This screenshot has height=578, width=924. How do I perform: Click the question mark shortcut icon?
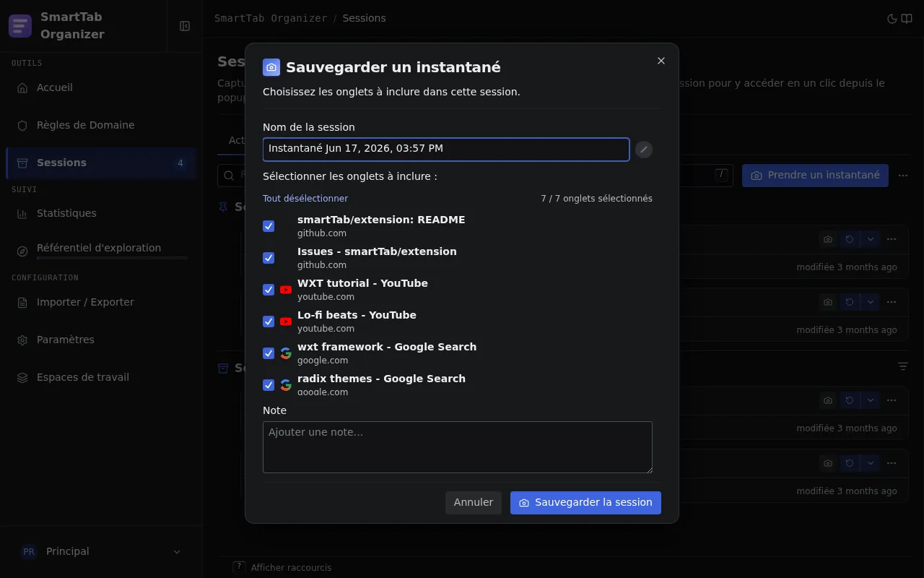coord(239,567)
